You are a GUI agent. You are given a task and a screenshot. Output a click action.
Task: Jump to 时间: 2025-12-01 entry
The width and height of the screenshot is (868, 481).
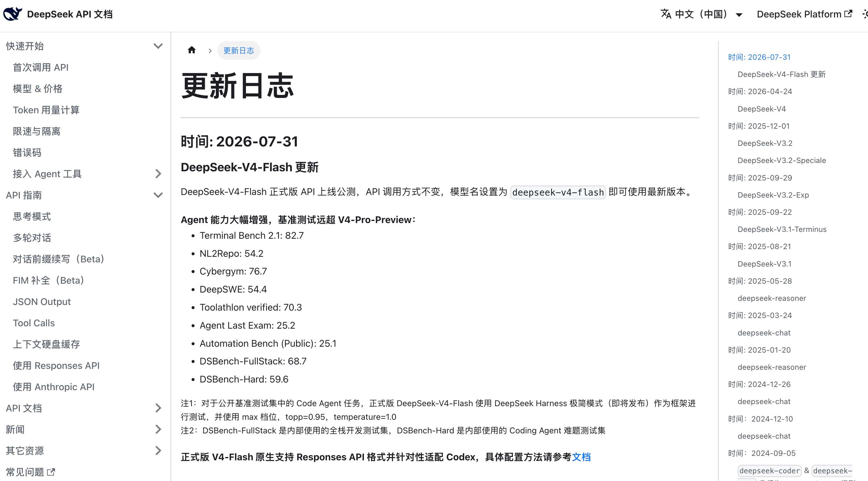[x=759, y=126]
